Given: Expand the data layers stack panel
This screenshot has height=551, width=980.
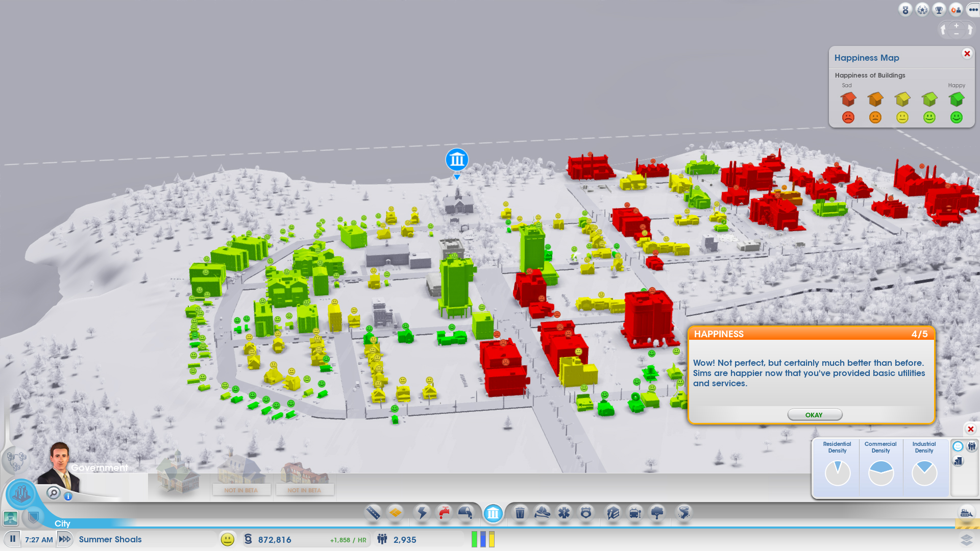Looking at the screenshot, I should coord(966,540).
